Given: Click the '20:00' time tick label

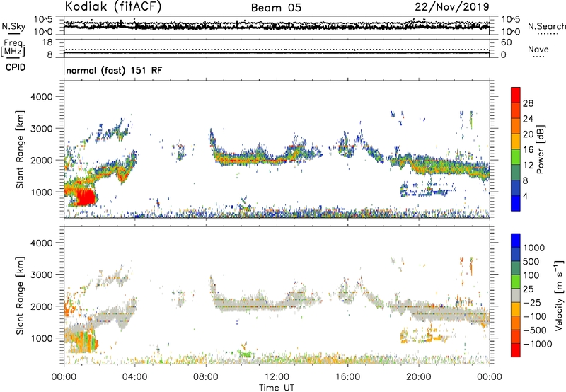Looking at the screenshot, I should (x=418, y=377).
